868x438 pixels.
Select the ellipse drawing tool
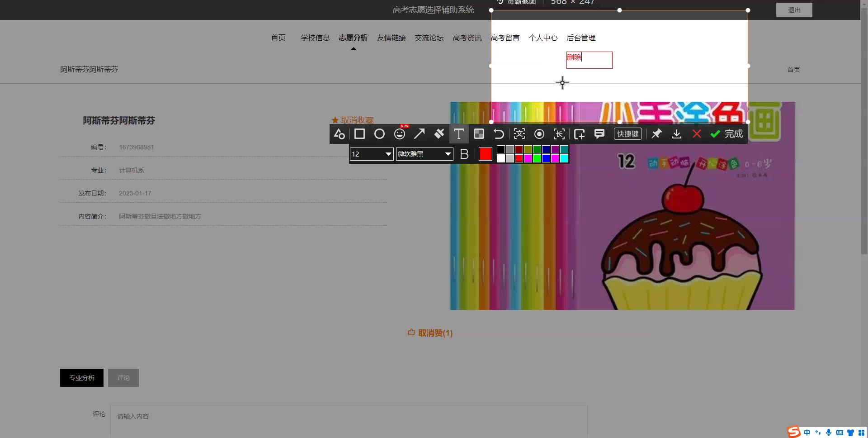[379, 134]
